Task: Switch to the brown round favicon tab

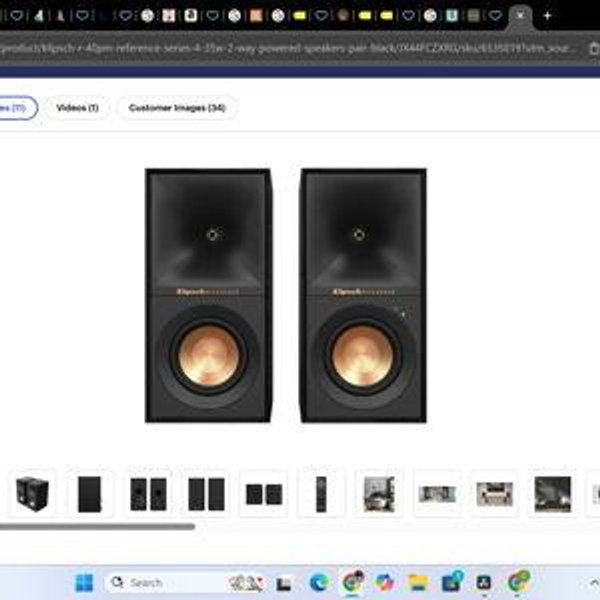Action: coord(343,16)
